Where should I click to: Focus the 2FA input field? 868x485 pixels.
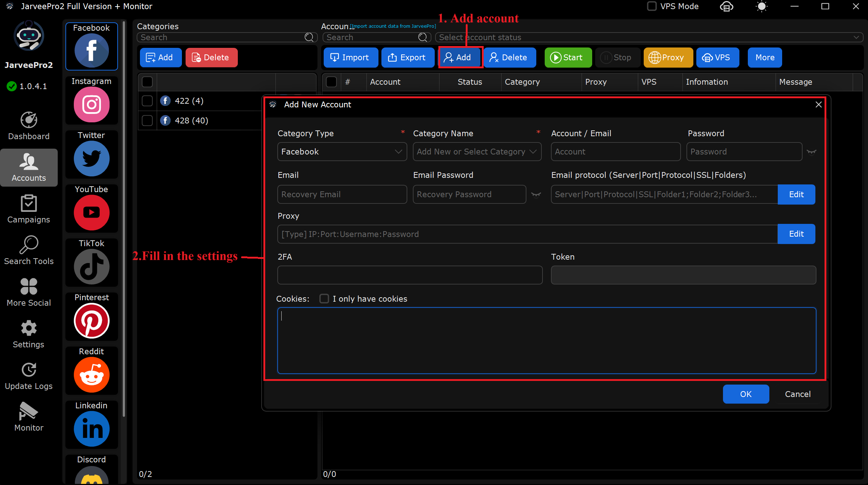(x=410, y=275)
